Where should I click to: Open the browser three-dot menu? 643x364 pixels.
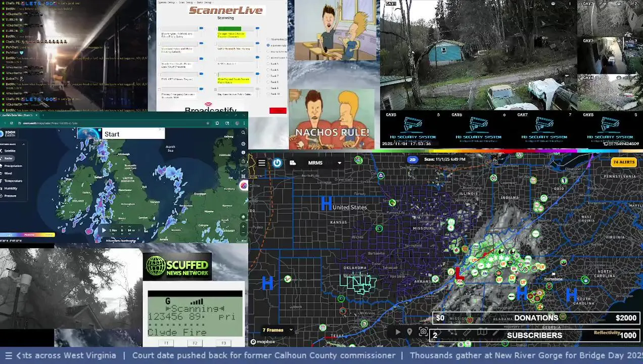pyautogui.click(x=244, y=123)
